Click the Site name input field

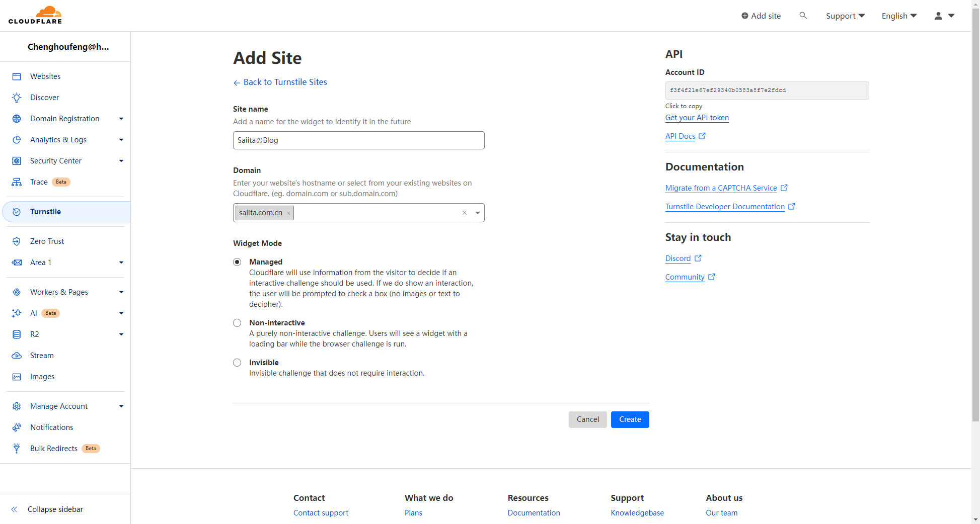(x=358, y=140)
